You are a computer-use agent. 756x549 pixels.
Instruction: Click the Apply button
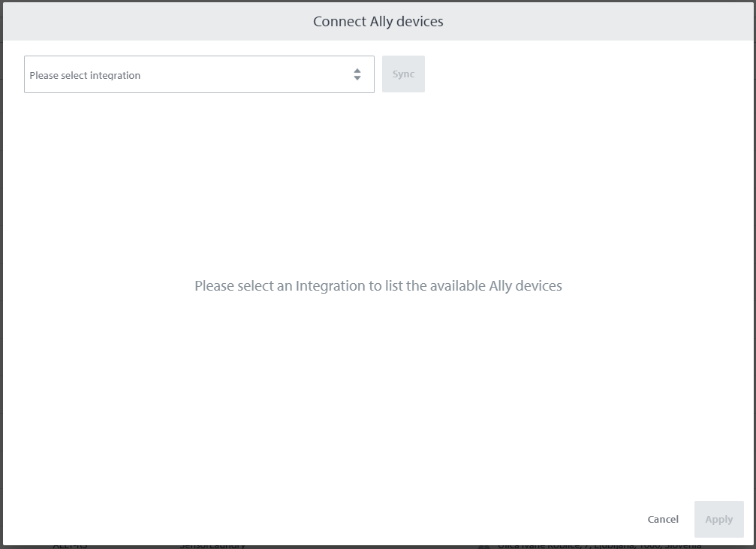click(x=718, y=519)
